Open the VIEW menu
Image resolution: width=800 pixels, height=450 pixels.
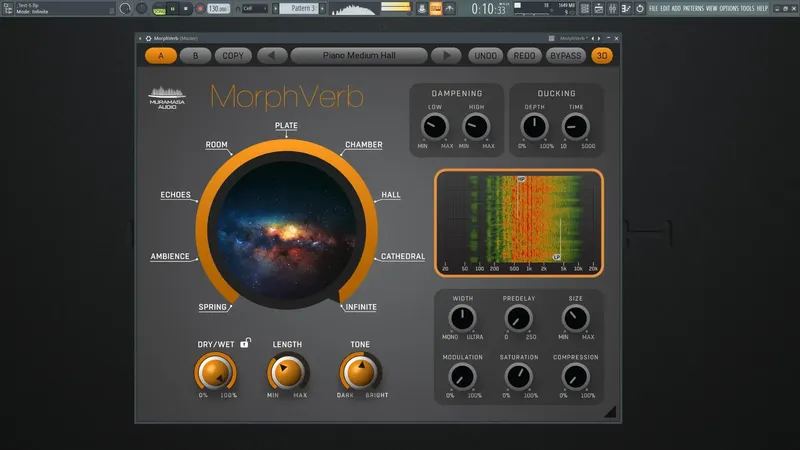click(x=711, y=9)
